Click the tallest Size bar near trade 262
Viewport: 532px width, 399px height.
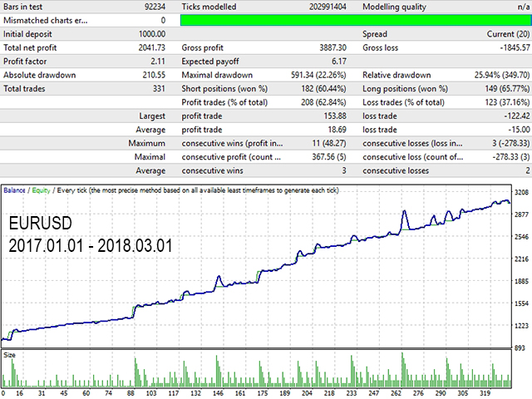click(x=402, y=370)
